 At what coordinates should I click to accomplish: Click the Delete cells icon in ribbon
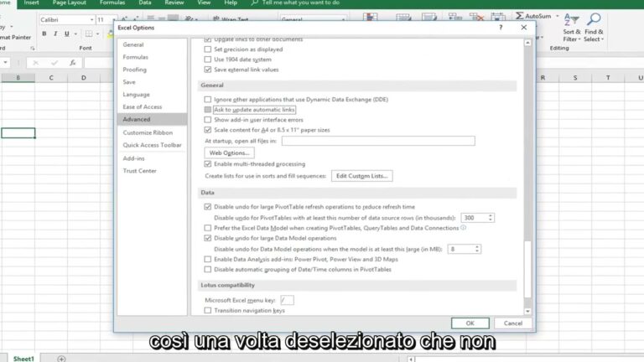point(476,17)
